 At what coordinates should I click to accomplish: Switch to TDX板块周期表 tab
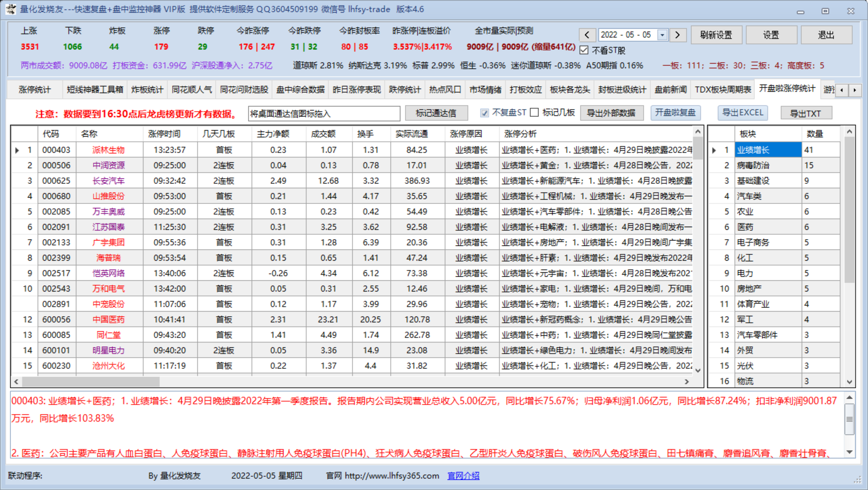[x=723, y=90]
